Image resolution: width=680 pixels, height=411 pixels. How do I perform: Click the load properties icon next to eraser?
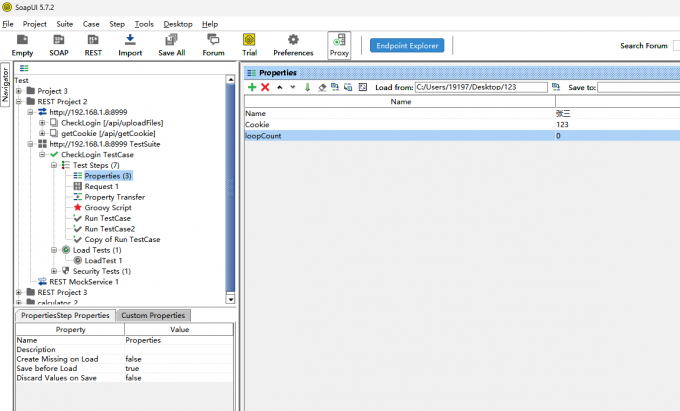[x=335, y=87]
